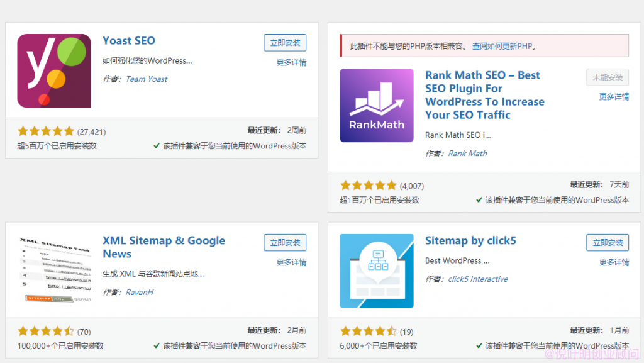
Task: Open XML Sitemap & Google News title
Action: [x=164, y=247]
